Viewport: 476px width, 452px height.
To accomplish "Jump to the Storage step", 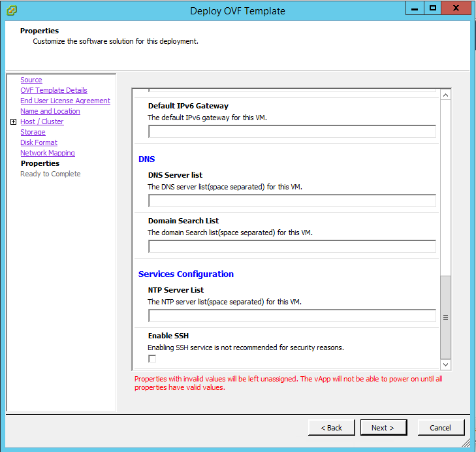I will pyautogui.click(x=33, y=132).
